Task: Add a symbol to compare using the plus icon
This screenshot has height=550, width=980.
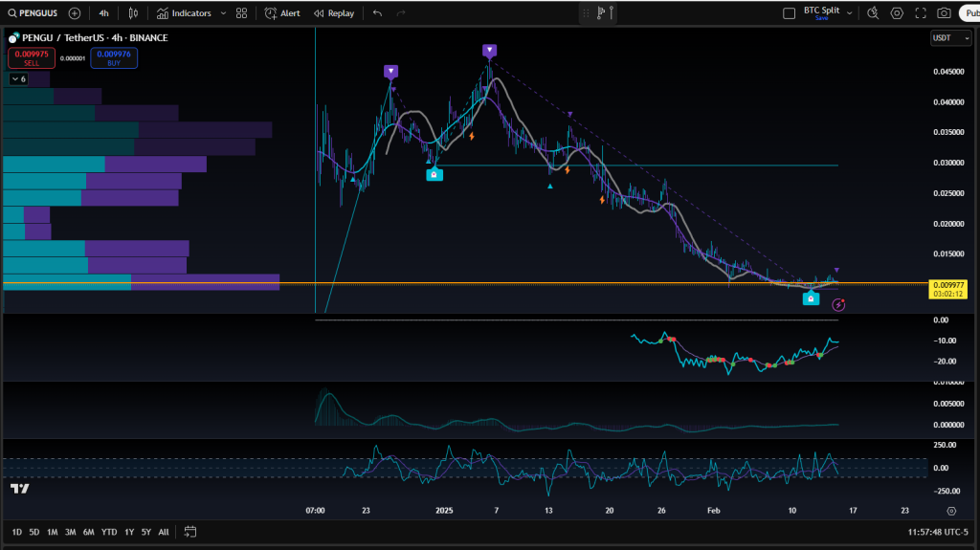Action: pyautogui.click(x=75, y=13)
